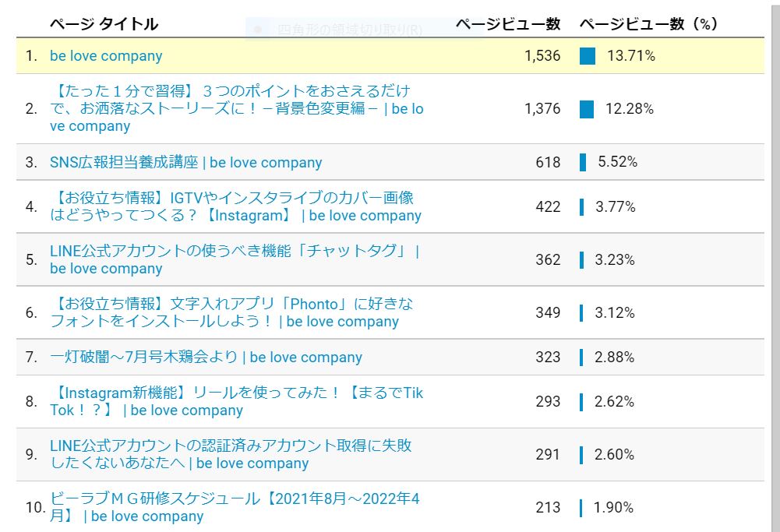Open the Instagram新機能 リール article link
This screenshot has width=780, height=532.
pos(236,402)
